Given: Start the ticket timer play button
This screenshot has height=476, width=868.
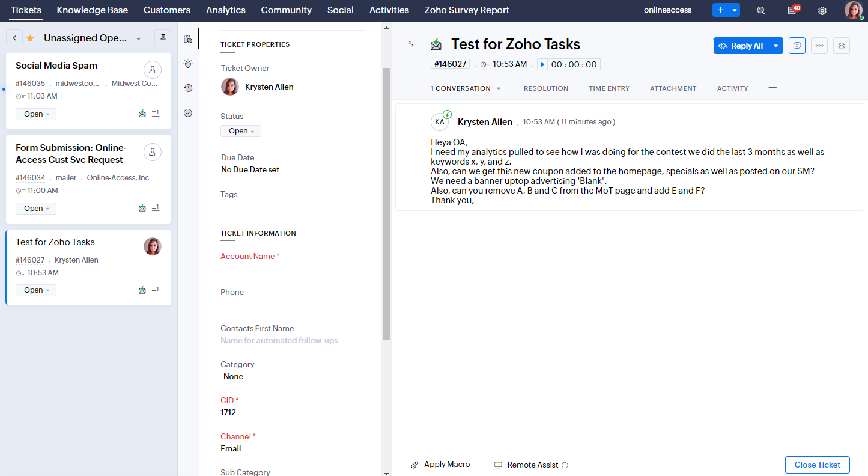Looking at the screenshot, I should (542, 64).
